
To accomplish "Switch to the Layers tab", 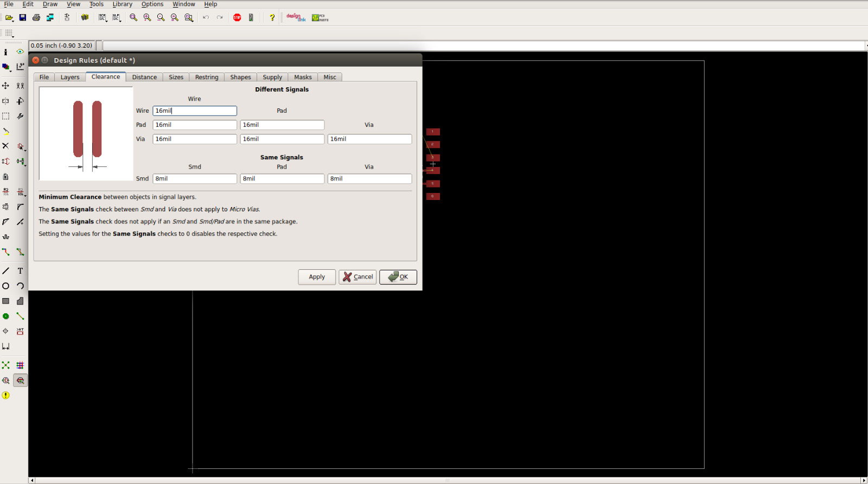I will (70, 77).
